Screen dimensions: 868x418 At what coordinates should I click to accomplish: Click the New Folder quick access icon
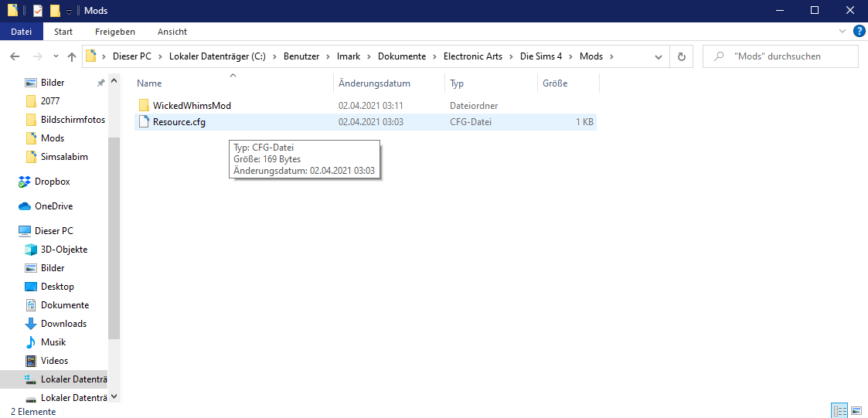55,11
